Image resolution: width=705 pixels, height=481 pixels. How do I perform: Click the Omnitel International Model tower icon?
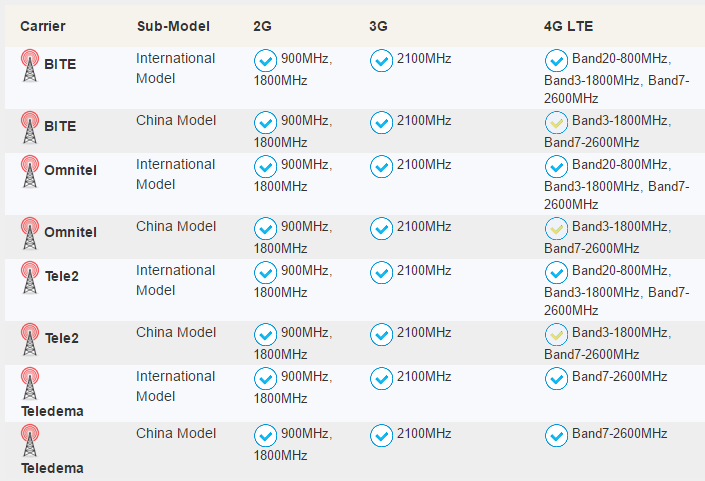point(30,172)
